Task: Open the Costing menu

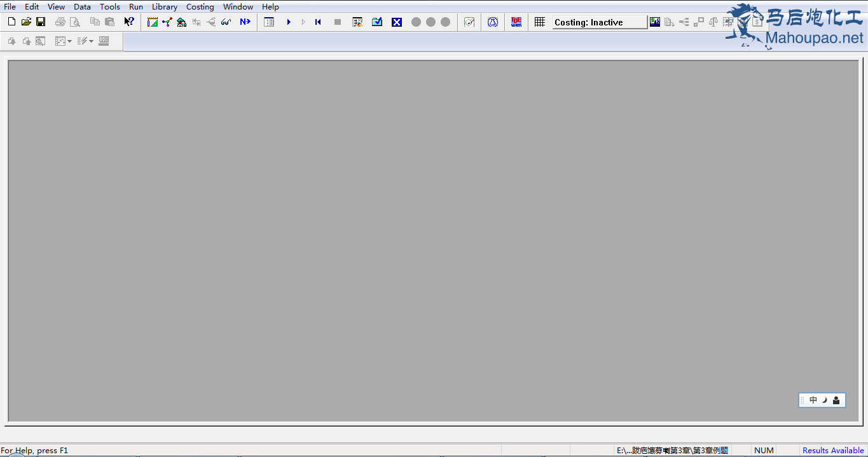Action: pos(200,7)
